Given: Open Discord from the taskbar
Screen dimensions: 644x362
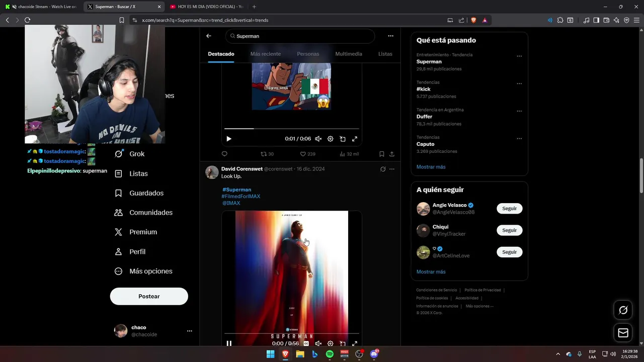Looking at the screenshot, I should (374, 354).
